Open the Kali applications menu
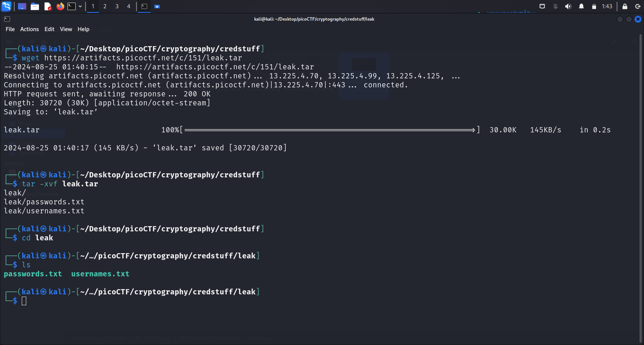This screenshot has height=345, width=644. click(x=7, y=6)
